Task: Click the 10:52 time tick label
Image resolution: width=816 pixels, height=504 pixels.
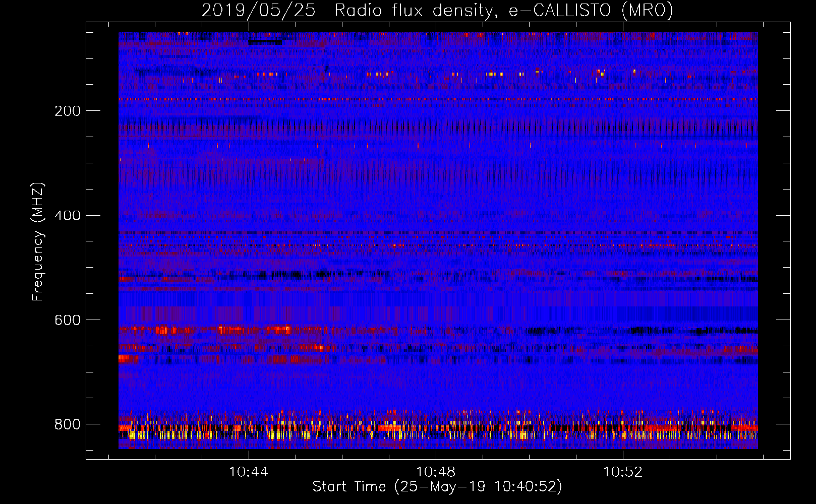Action: coord(623,472)
